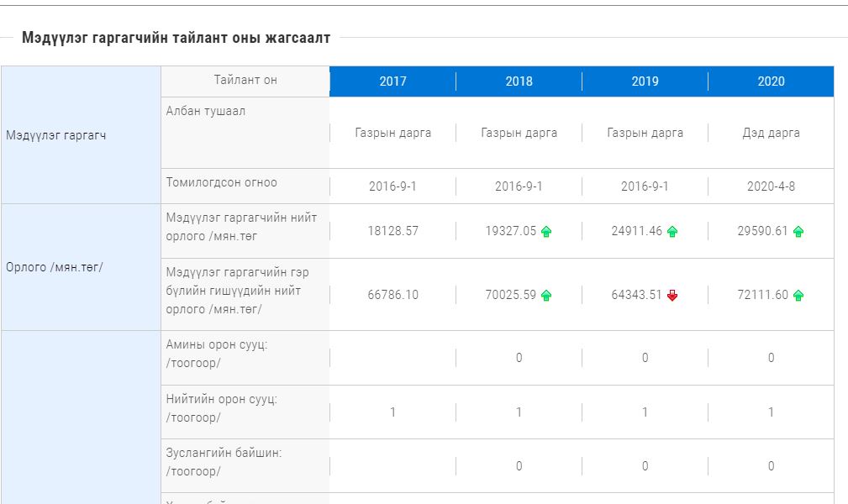This screenshot has width=848, height=504.
Task: Click the 'Мэдүүлэг гаргагчийн тайлант оны жагсаалт' heading
Action: pos(176,38)
